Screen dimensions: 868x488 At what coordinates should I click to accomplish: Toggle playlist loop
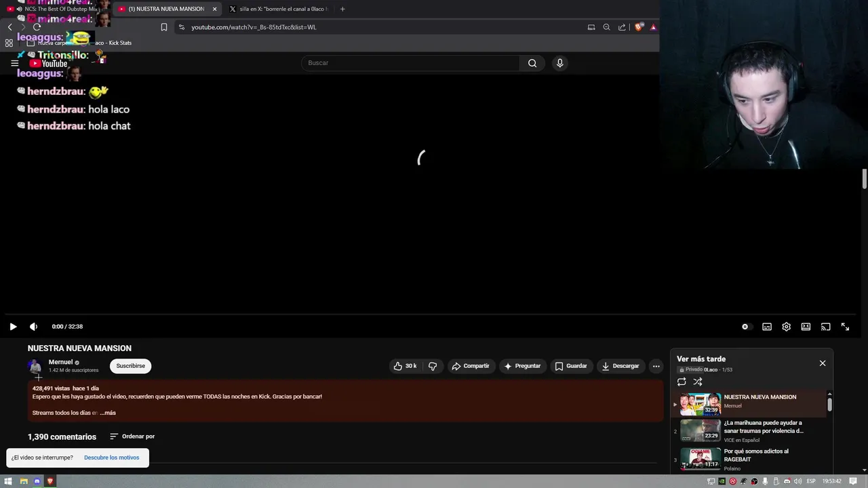tap(682, 382)
